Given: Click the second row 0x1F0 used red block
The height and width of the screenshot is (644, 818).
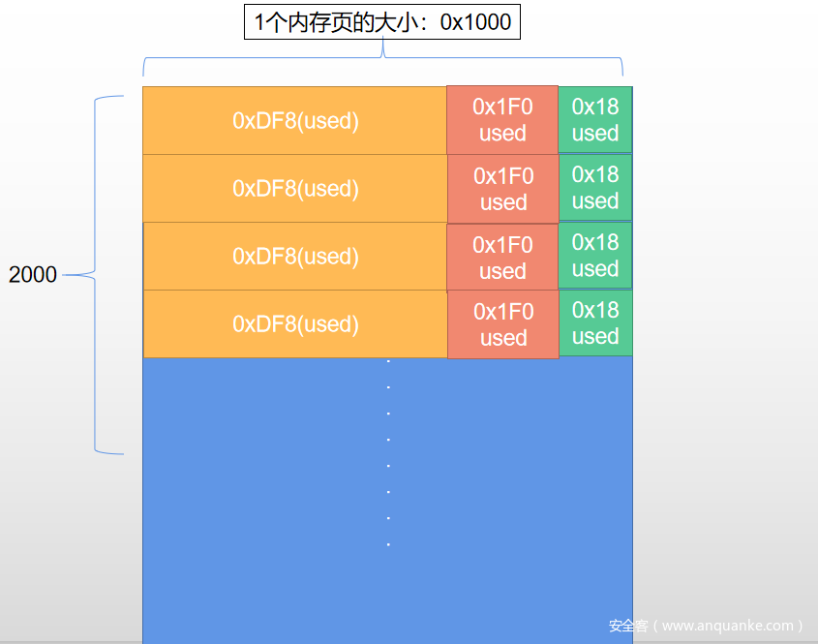Looking at the screenshot, I should (x=503, y=189).
